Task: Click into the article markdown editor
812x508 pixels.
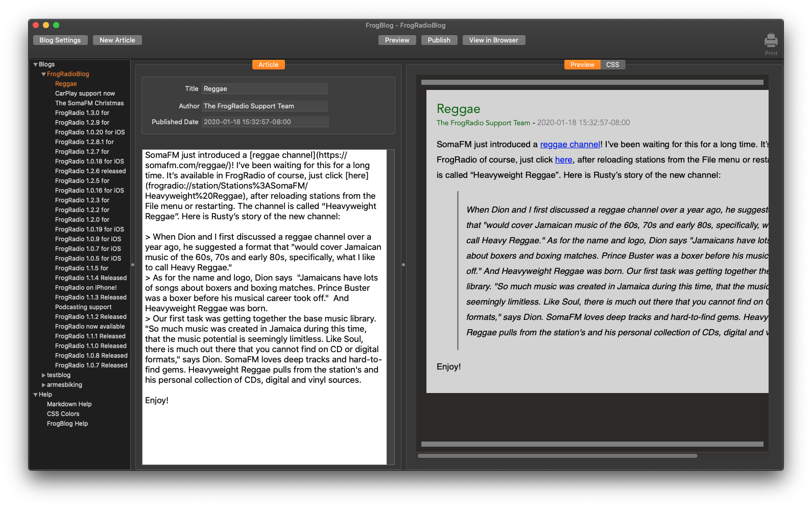Action: (265, 307)
